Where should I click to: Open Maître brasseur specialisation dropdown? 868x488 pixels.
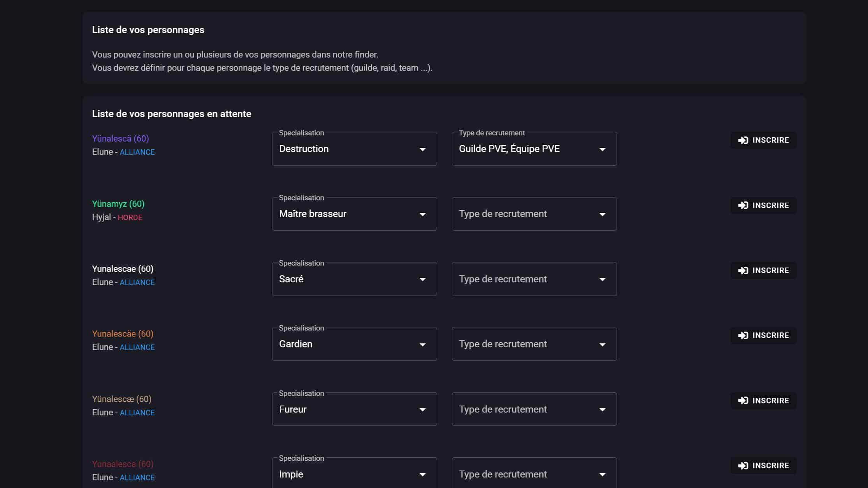tap(354, 214)
